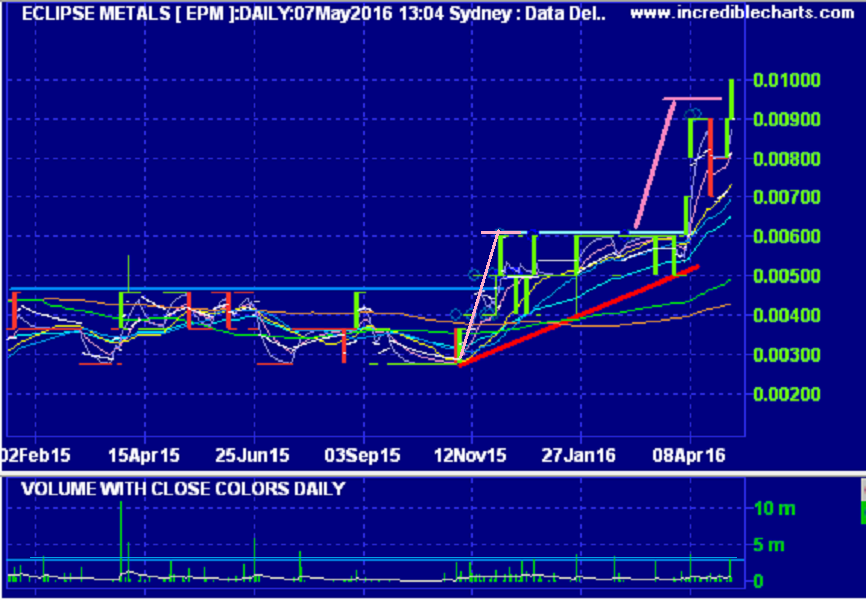Click the 0 volume axis label
The image size is (866, 600).
click(x=758, y=581)
